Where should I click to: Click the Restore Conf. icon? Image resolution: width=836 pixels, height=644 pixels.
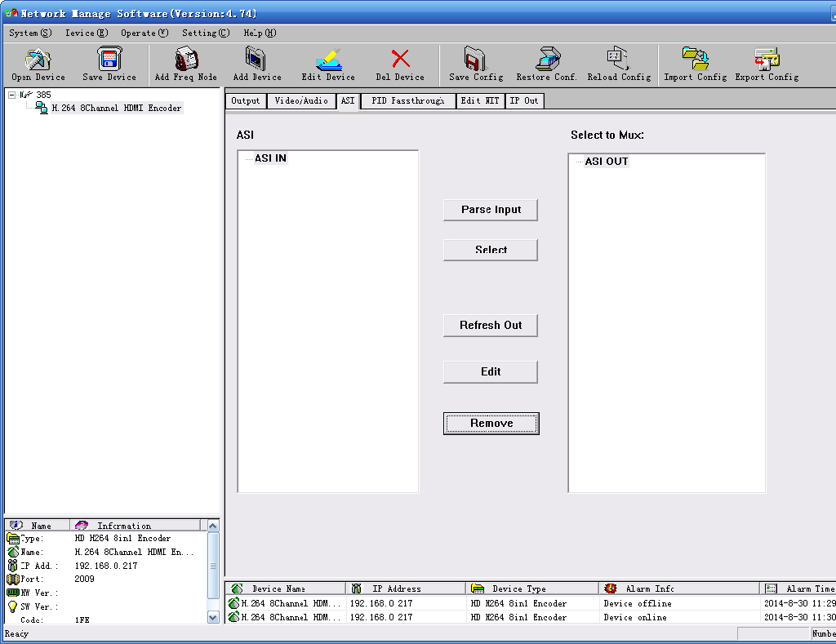click(x=547, y=59)
